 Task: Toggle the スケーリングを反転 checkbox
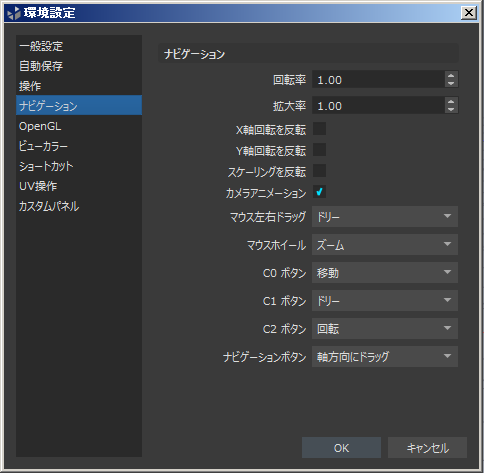coord(319,171)
